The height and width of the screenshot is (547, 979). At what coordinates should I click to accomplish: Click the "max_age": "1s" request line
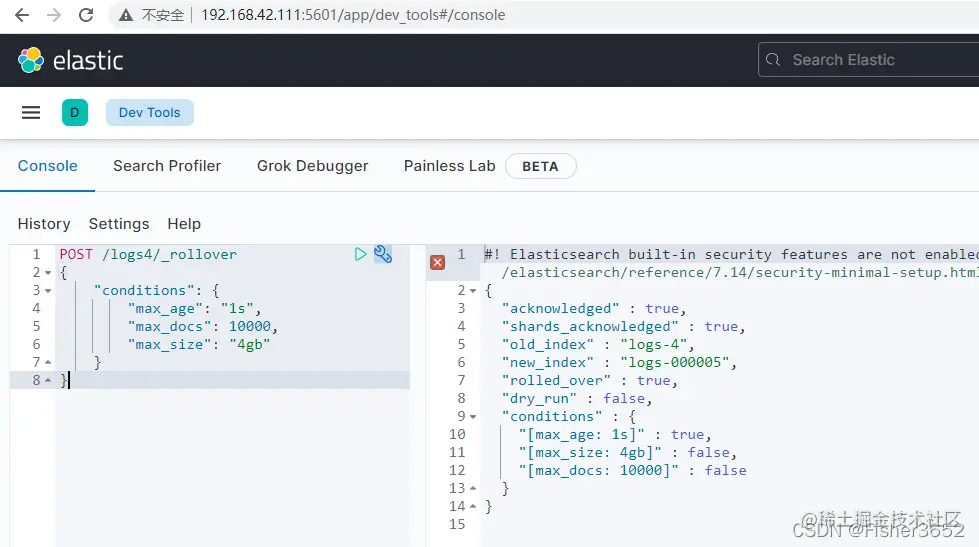194,308
